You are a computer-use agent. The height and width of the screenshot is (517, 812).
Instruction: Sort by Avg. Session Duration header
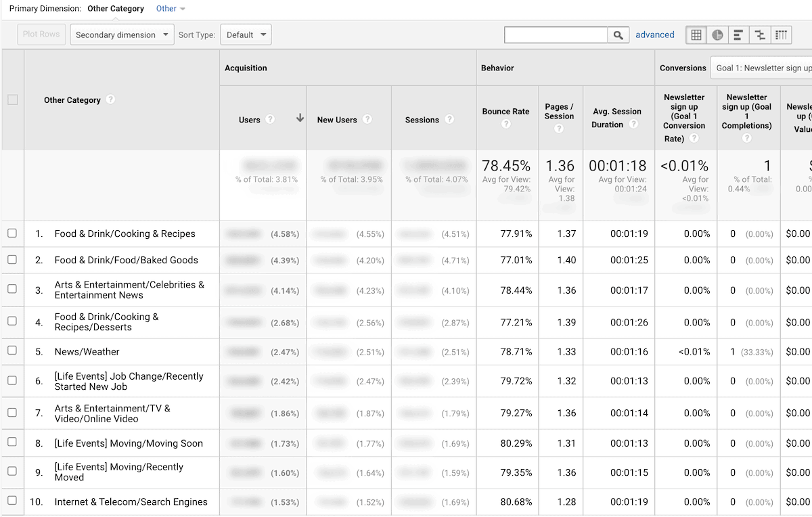[x=617, y=118]
